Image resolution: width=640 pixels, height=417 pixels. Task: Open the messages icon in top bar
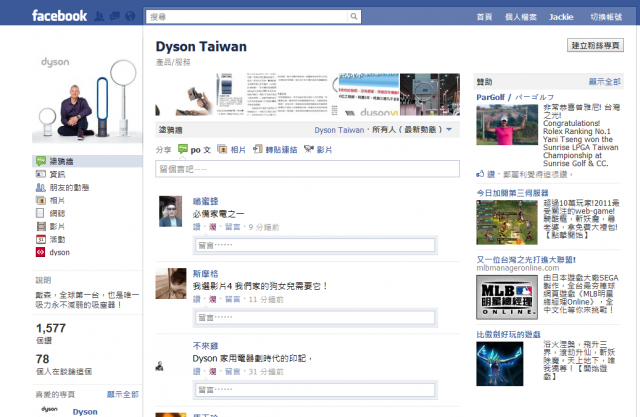[x=115, y=16]
